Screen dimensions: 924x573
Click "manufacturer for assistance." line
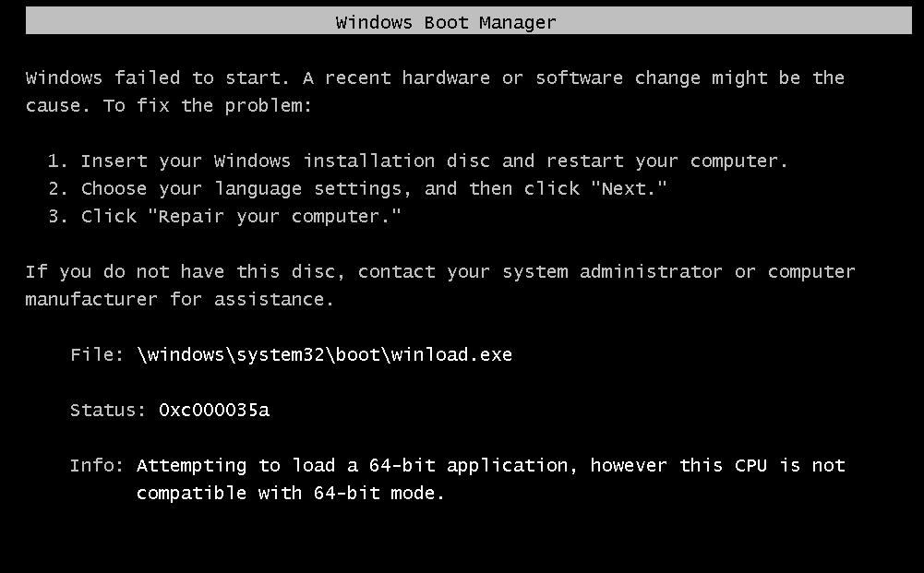pos(179,300)
